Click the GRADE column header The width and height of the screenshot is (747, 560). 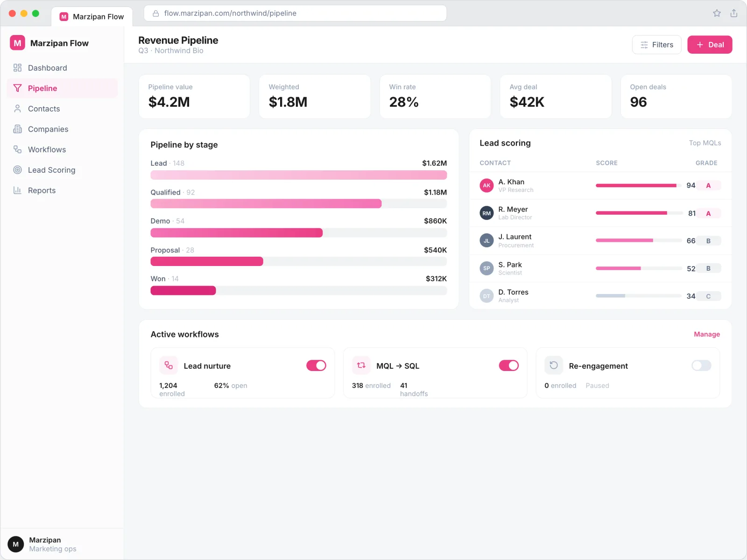(706, 163)
